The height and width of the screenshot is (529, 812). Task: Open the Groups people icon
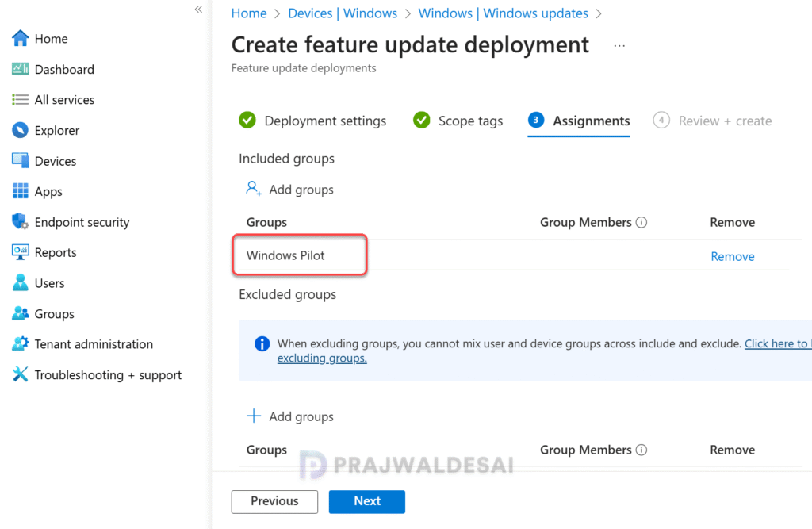click(x=20, y=313)
